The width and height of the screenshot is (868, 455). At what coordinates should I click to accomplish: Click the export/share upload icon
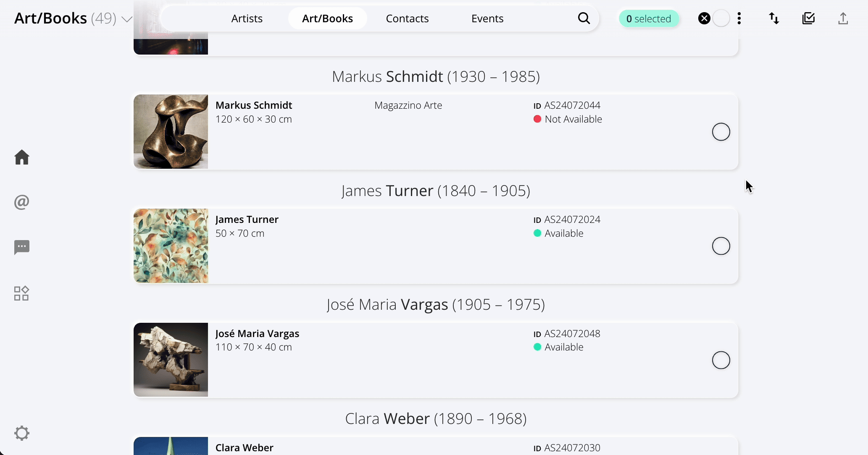(843, 18)
